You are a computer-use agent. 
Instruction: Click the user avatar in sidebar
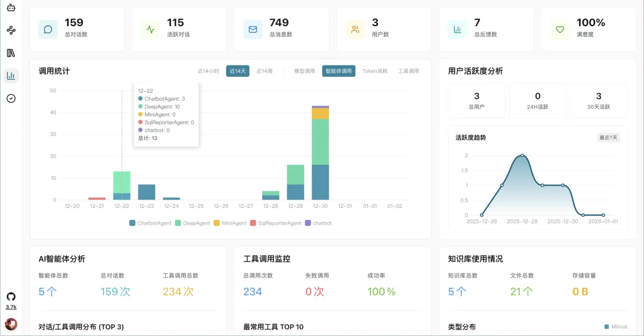(11, 324)
